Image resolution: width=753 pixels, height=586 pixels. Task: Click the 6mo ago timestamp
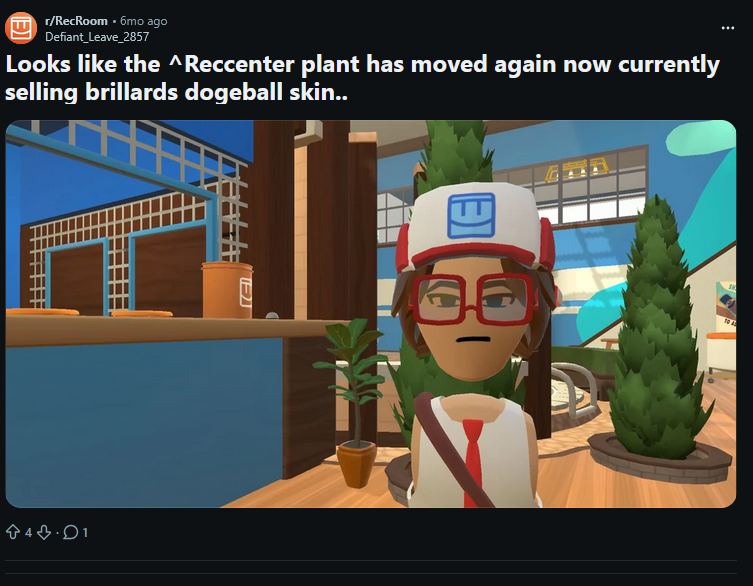144,21
